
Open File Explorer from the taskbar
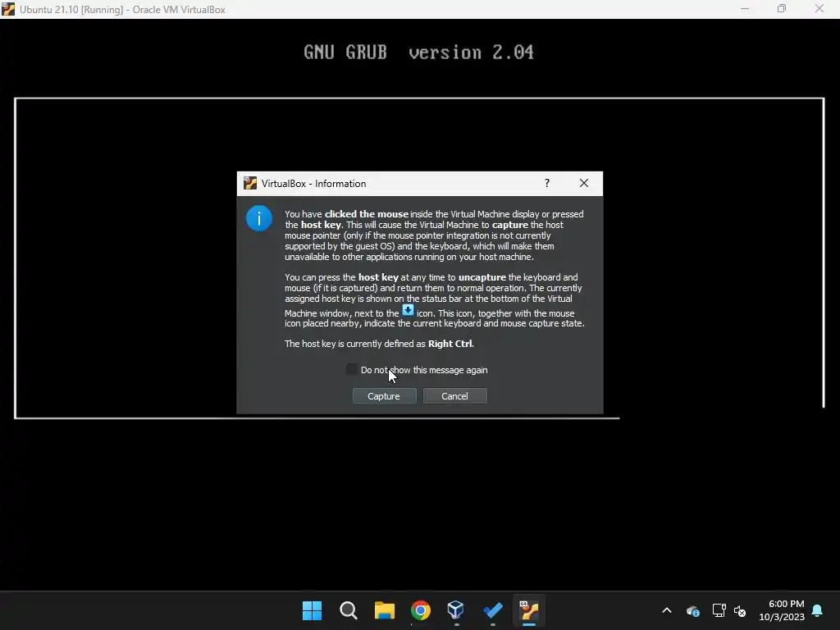coord(384,610)
